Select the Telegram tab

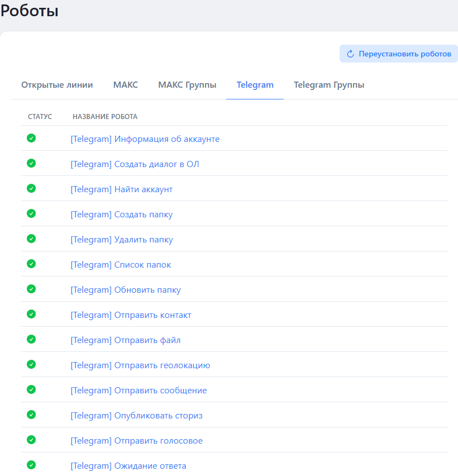coord(255,85)
